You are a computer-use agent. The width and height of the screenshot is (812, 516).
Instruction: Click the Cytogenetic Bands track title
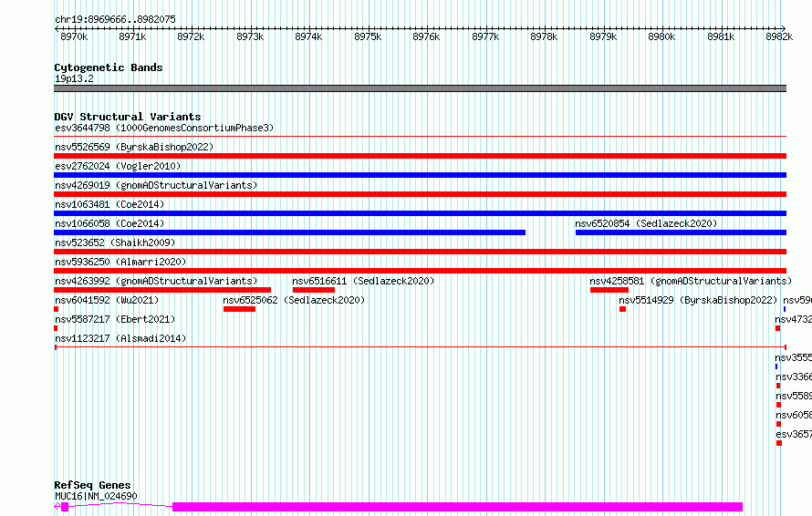point(109,67)
